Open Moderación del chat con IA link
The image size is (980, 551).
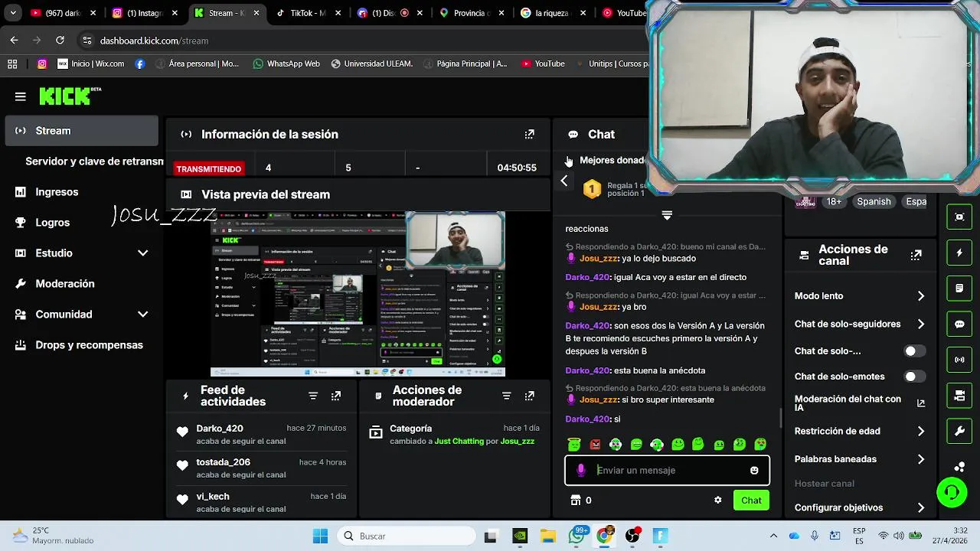859,403
